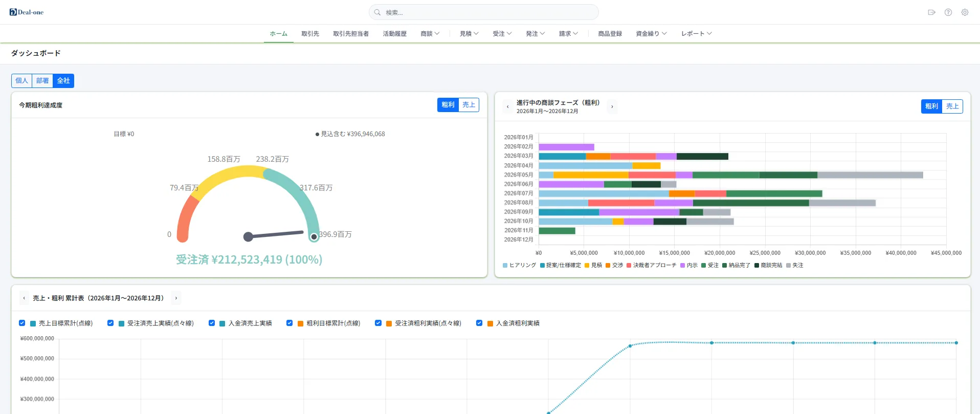Go to next period in 売上・粗利 累計表
The height and width of the screenshot is (414, 980).
(176, 298)
